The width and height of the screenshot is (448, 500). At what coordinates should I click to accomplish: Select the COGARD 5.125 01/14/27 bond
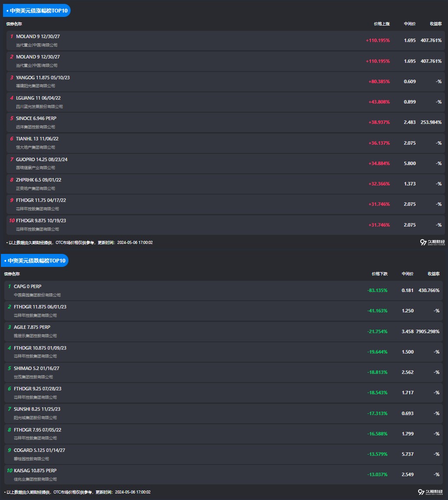[x=39, y=450]
